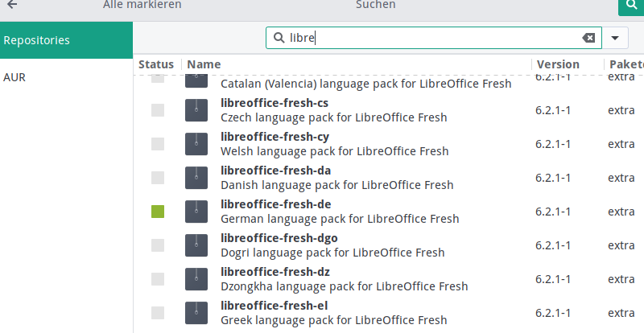Click the package icon of libreoffice-fresh-dz
644x333 pixels.
coord(196,279)
